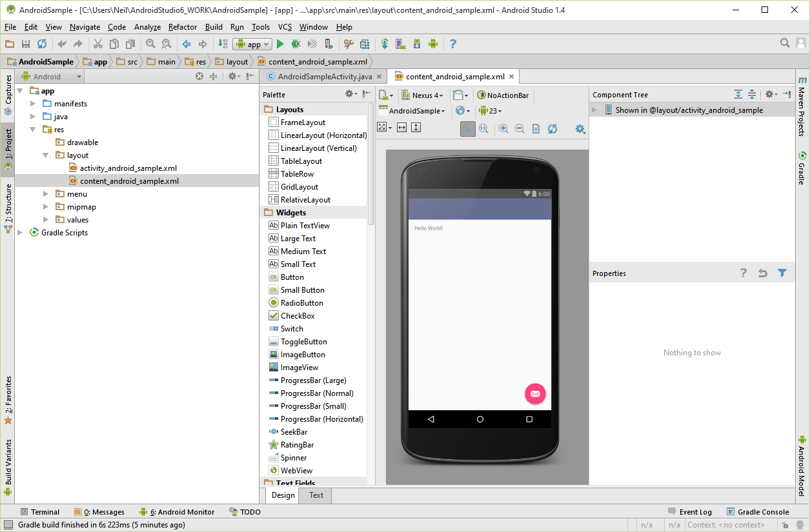The image size is (810, 532).
Task: Click the Properties filter funnel icon
Action: point(782,273)
